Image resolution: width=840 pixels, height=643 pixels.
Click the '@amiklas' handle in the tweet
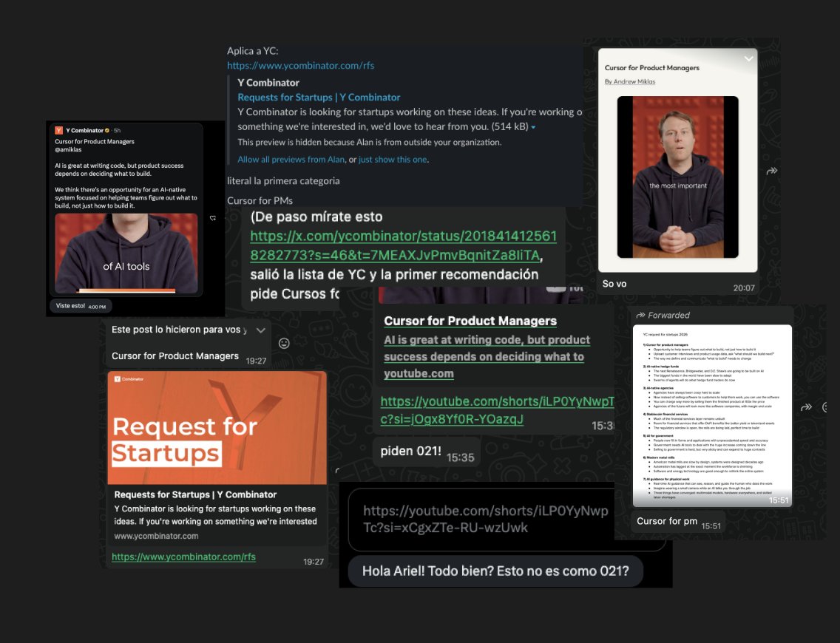tap(68, 149)
